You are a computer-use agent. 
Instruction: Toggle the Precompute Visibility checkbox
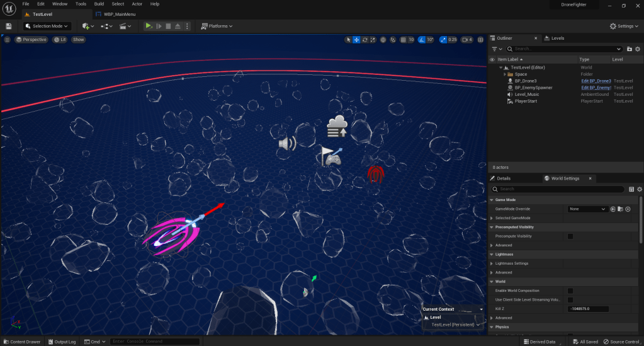pyautogui.click(x=570, y=236)
